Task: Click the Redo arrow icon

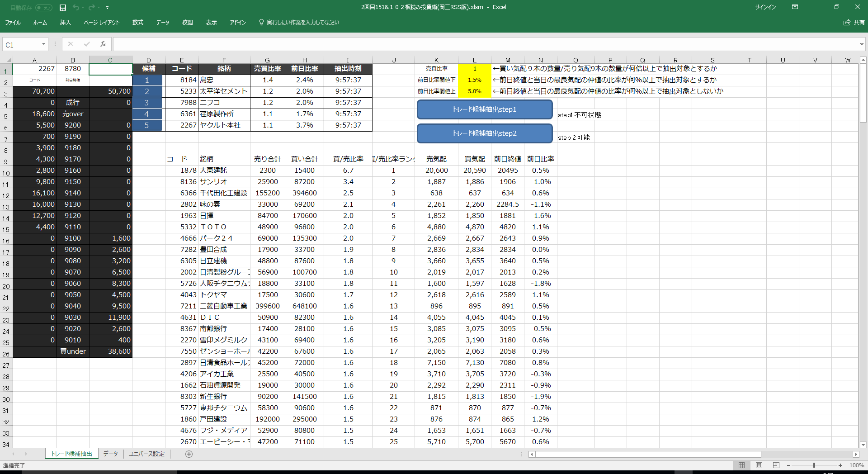Action: coord(92,8)
